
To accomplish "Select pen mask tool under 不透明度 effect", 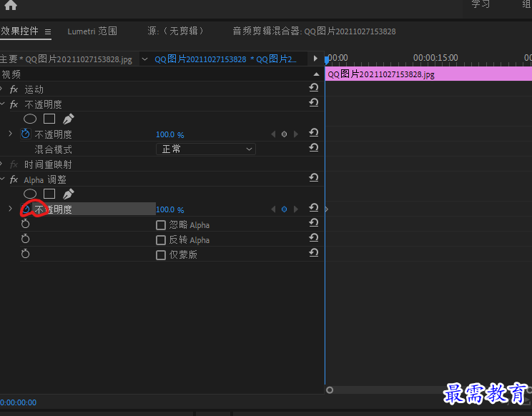I will [x=68, y=119].
